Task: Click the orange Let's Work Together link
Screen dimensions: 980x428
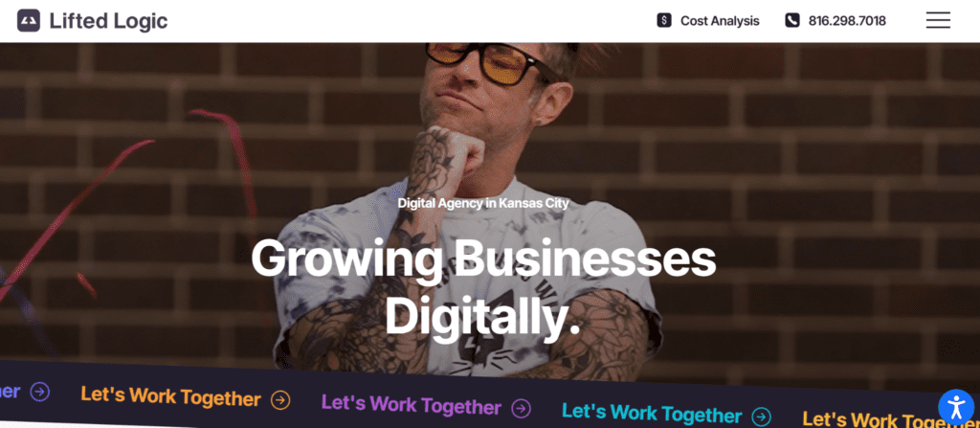Action: [x=170, y=396]
